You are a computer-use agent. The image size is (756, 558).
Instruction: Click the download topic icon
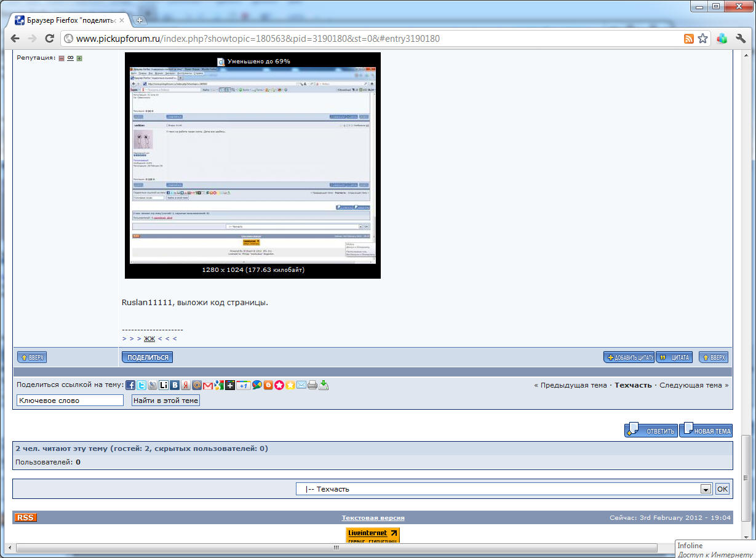pos(324,385)
